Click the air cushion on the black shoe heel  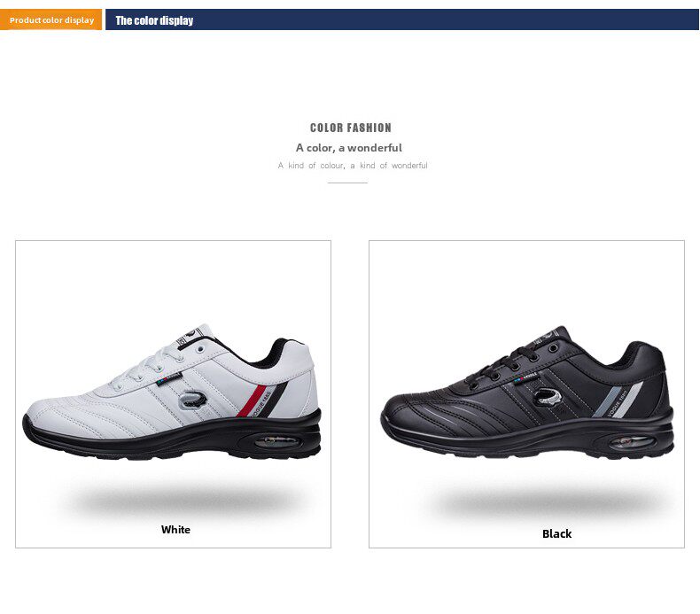tap(631, 442)
